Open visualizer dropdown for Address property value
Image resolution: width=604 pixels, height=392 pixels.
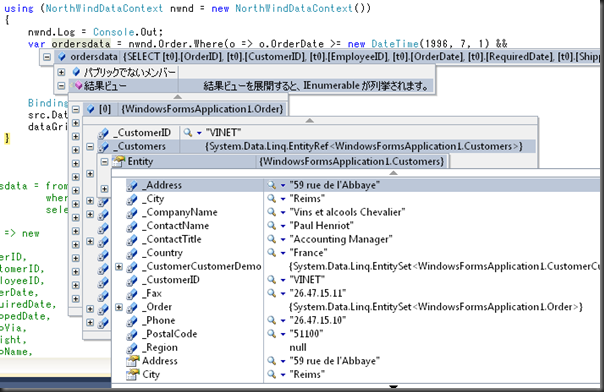(x=283, y=361)
